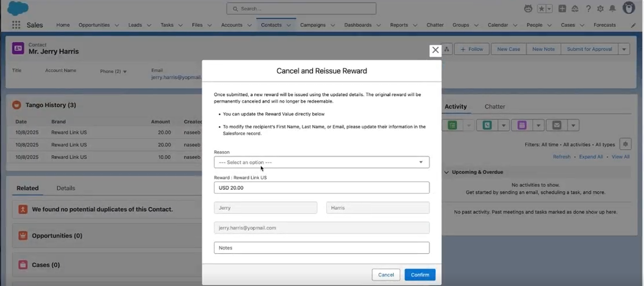Open the Help question mark icon

click(588, 9)
